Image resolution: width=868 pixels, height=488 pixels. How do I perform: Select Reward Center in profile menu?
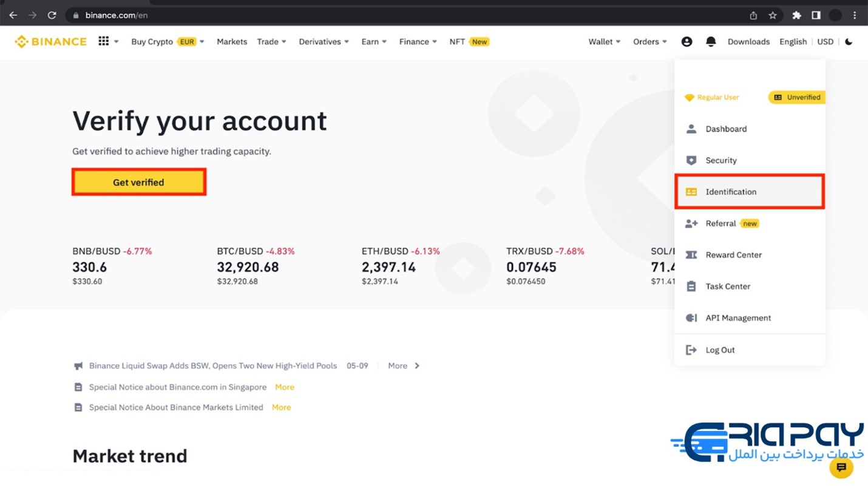(750, 255)
